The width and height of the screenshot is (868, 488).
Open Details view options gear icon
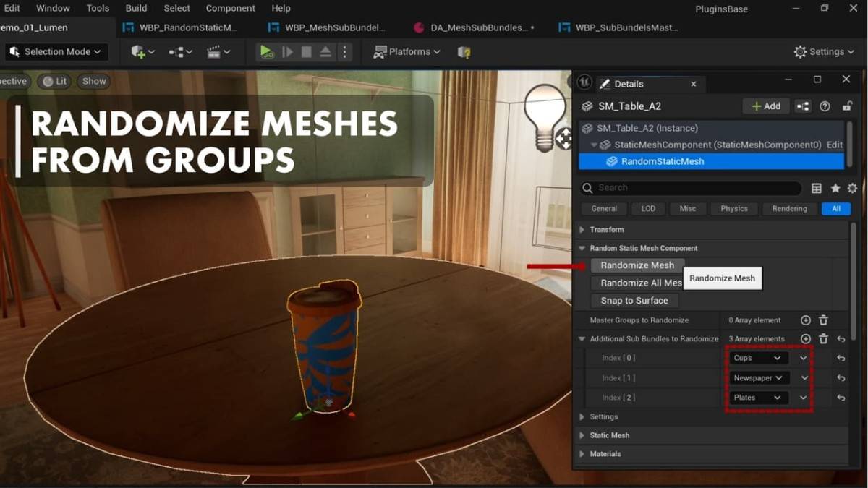click(853, 188)
